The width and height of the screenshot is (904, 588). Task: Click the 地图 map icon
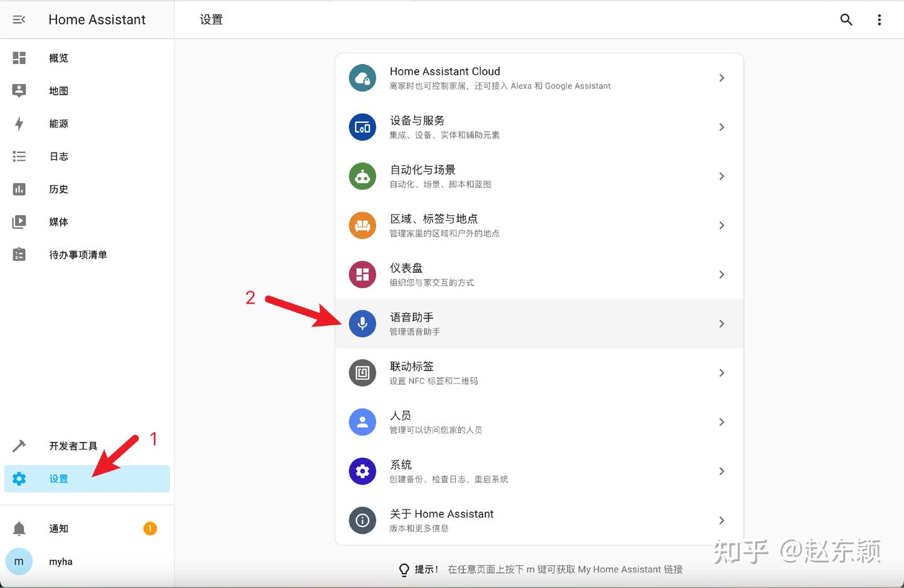(19, 90)
